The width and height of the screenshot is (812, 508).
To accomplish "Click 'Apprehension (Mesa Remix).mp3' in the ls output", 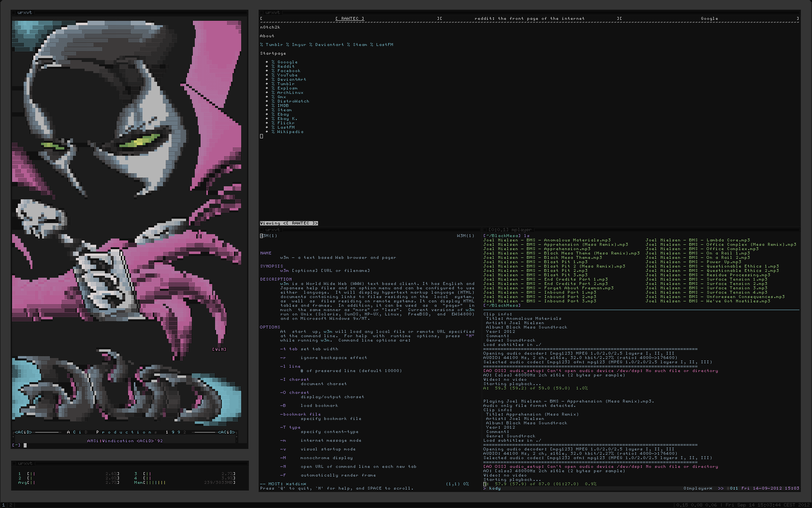I will (x=586, y=244).
